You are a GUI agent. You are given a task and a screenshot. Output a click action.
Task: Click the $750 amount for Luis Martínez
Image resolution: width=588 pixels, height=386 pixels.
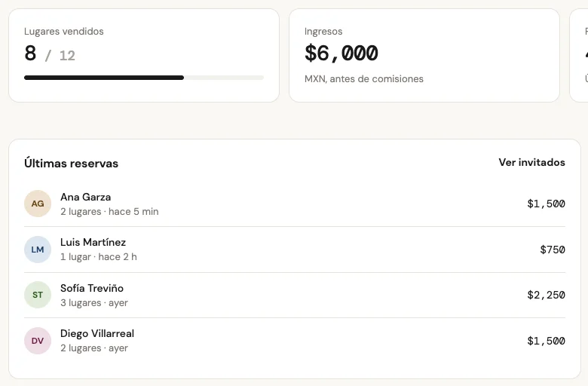[553, 250]
